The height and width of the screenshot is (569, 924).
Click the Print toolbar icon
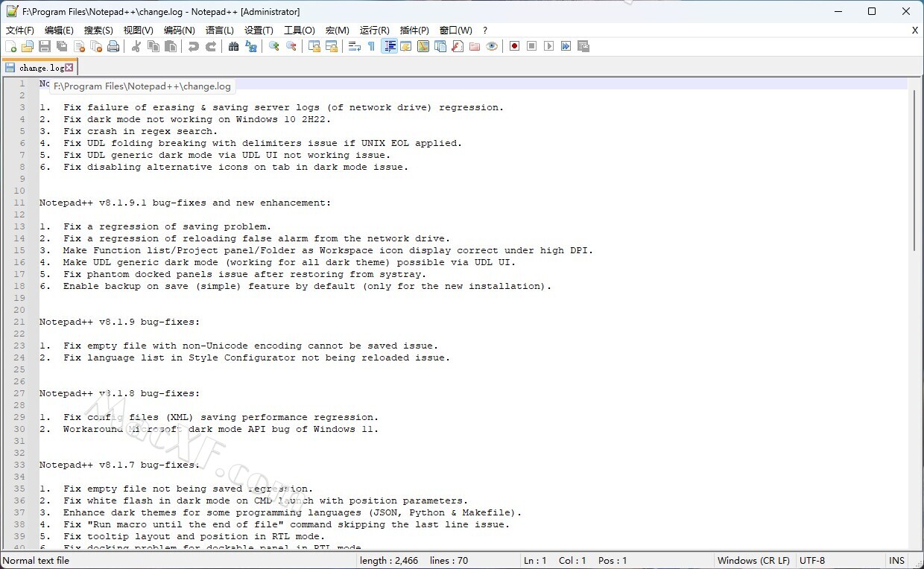click(x=113, y=46)
